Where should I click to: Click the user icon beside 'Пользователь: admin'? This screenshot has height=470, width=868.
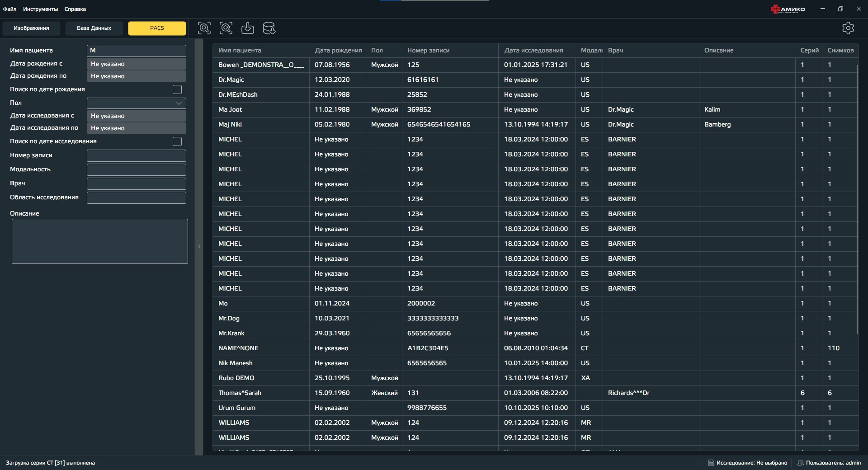pyautogui.click(x=800, y=463)
